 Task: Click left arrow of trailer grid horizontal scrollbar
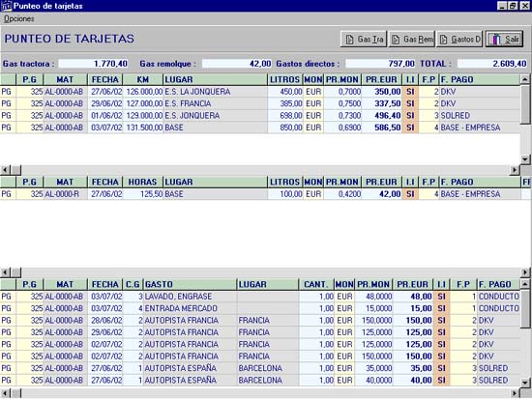point(5,272)
